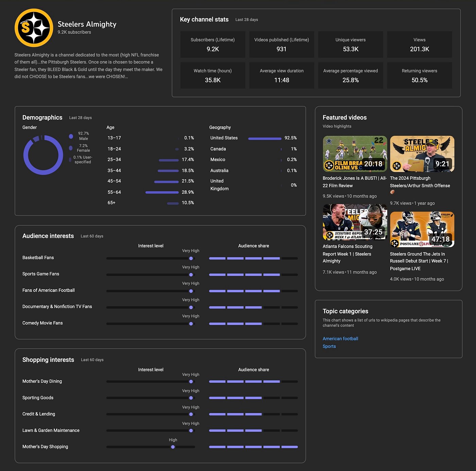476x471 pixels.
Task: Click Basketball Fans audience share bar
Action: click(253, 258)
